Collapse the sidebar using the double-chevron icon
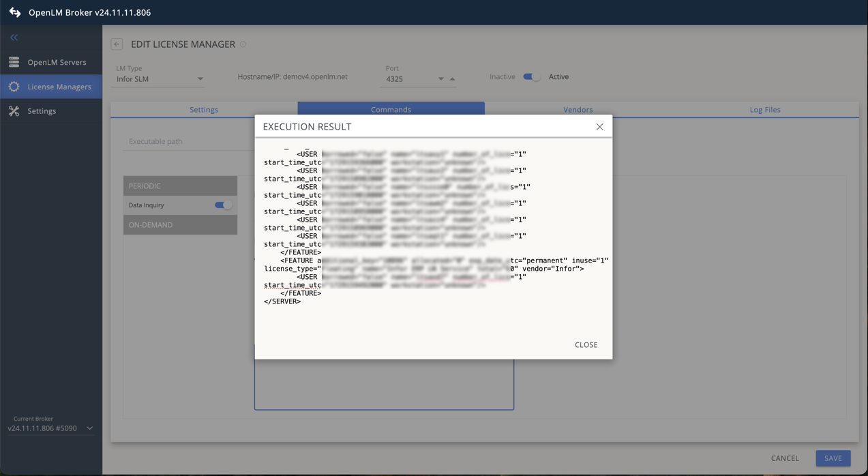This screenshot has width=868, height=476. 13,37
